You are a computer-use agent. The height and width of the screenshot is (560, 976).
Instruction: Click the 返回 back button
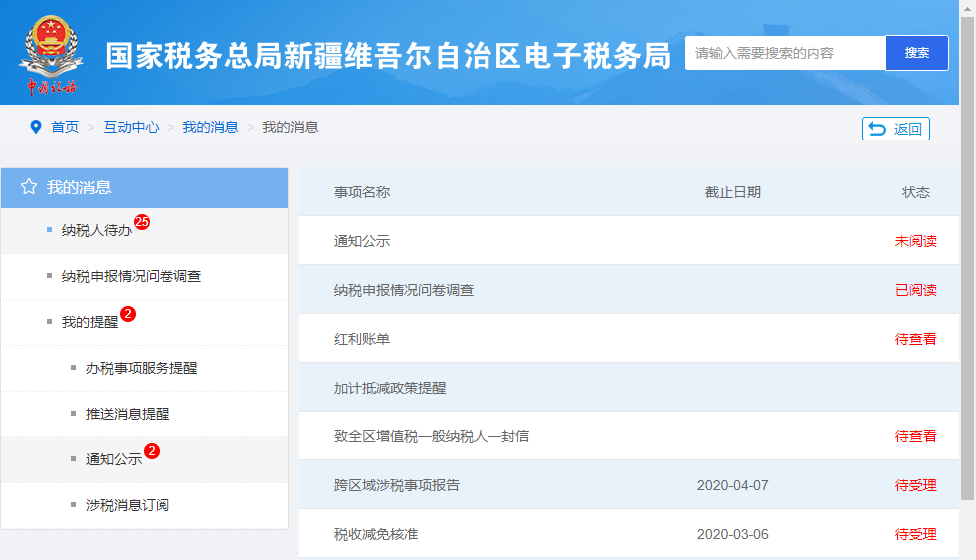click(895, 129)
